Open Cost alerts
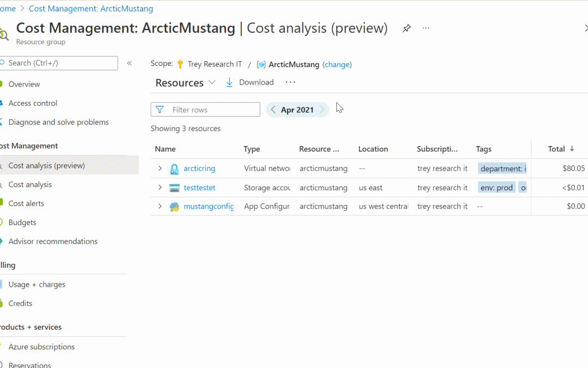The image size is (588, 368). click(x=26, y=203)
